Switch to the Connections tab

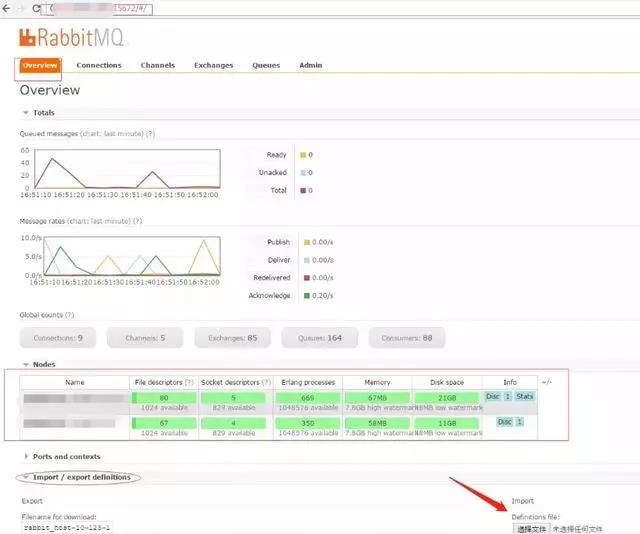(x=99, y=65)
